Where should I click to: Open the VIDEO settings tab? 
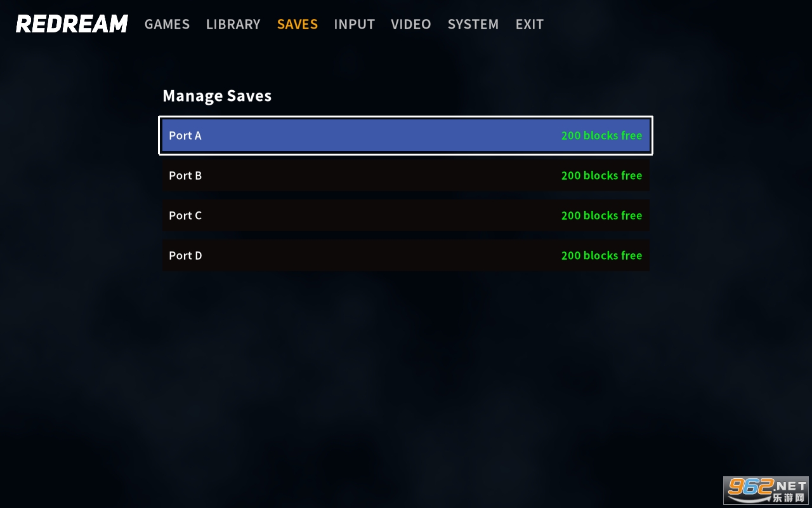pos(410,24)
